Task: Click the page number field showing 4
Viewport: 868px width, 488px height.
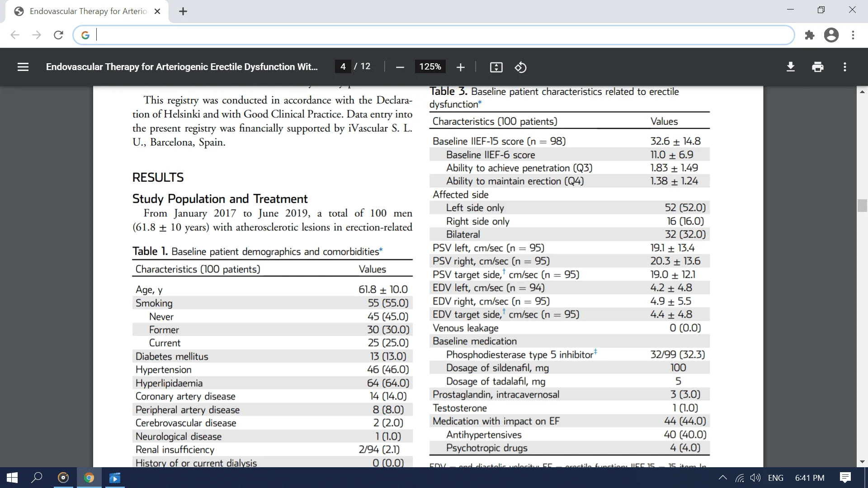Action: 343,66
